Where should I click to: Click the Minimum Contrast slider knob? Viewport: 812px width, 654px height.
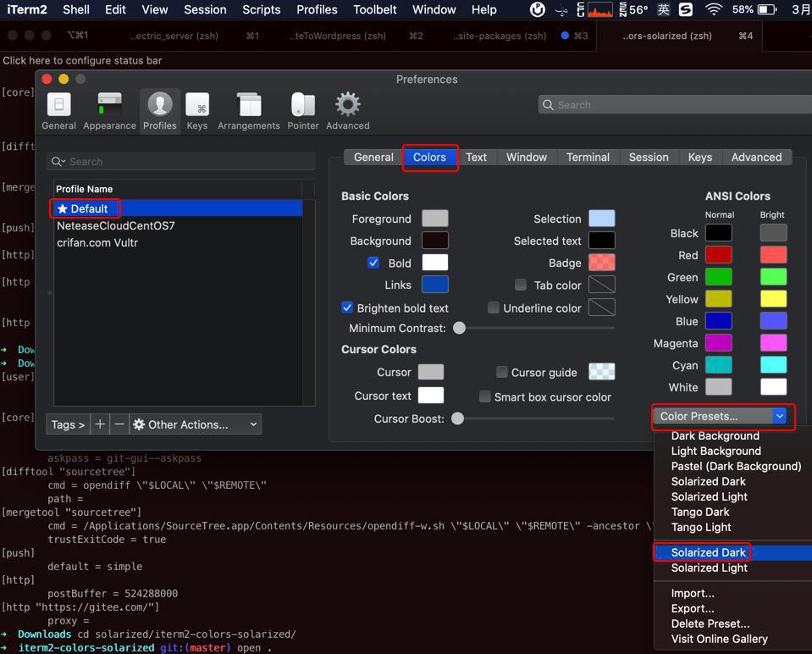459,328
